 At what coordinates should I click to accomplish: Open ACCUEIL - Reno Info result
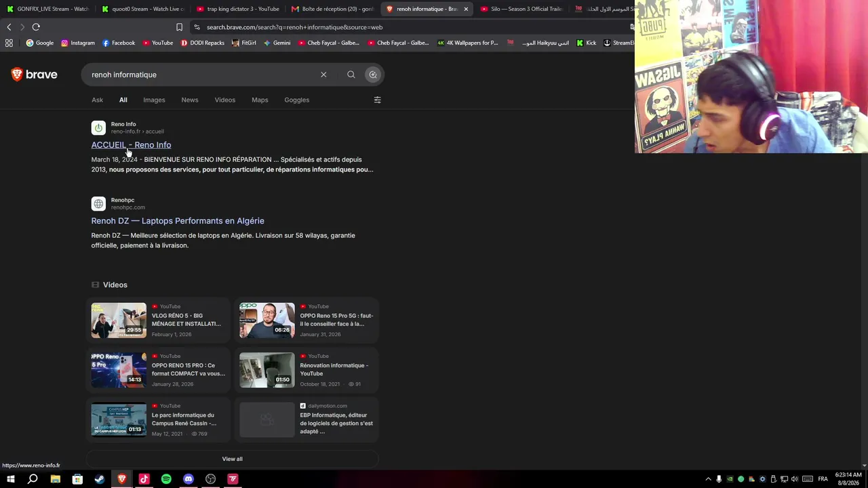[131, 145]
